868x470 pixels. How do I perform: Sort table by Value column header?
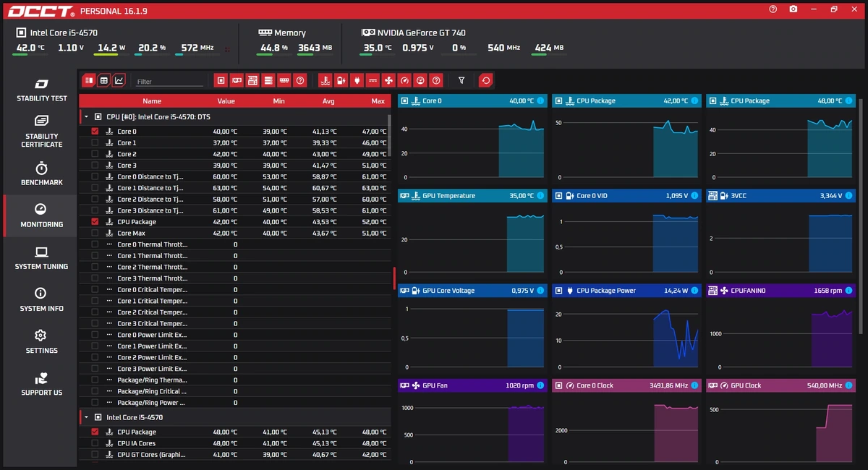pyautogui.click(x=226, y=101)
